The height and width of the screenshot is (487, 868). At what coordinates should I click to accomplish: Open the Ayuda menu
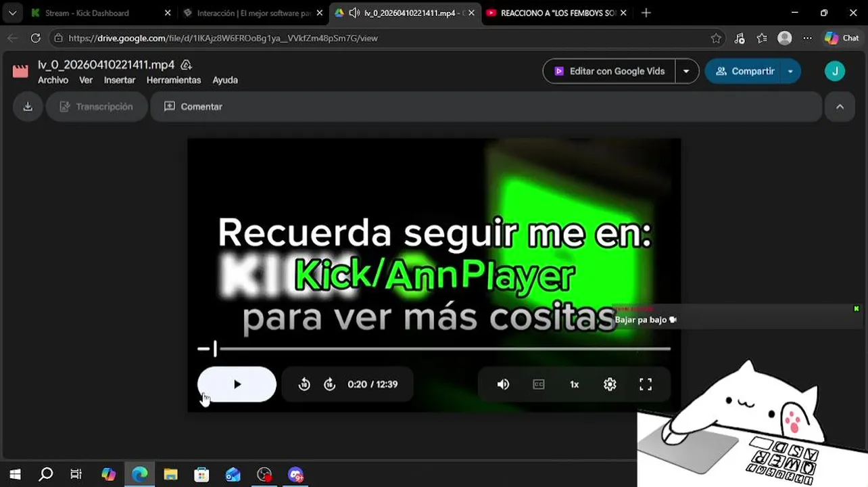click(x=225, y=80)
